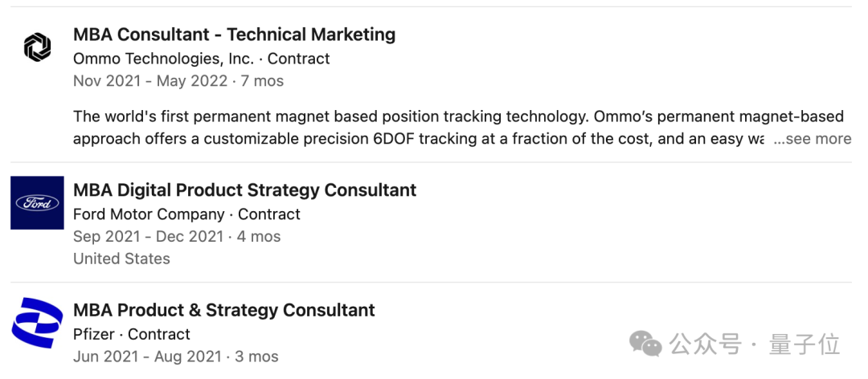
Task: Click the 量子位 watermark text
Action: [804, 344]
